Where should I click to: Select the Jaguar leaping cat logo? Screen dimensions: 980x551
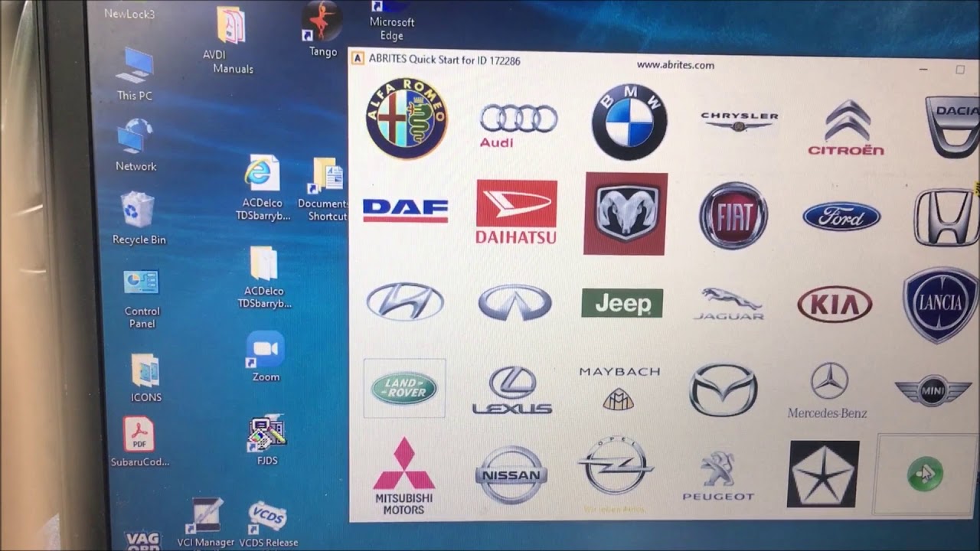728,304
